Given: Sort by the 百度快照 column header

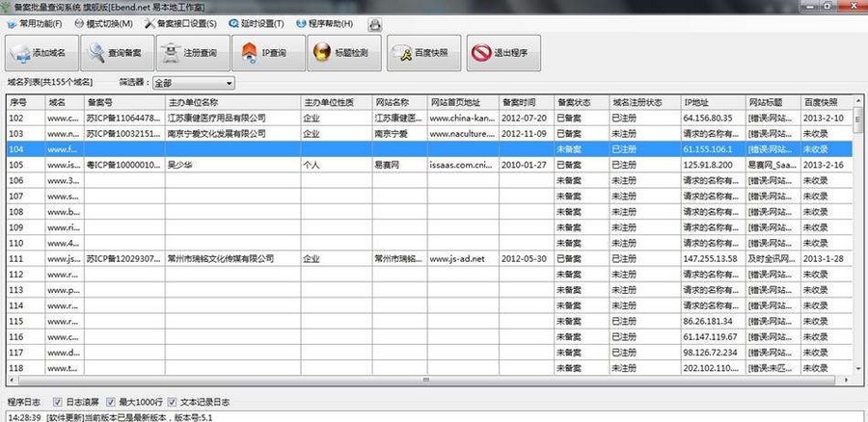Looking at the screenshot, I should [826, 103].
